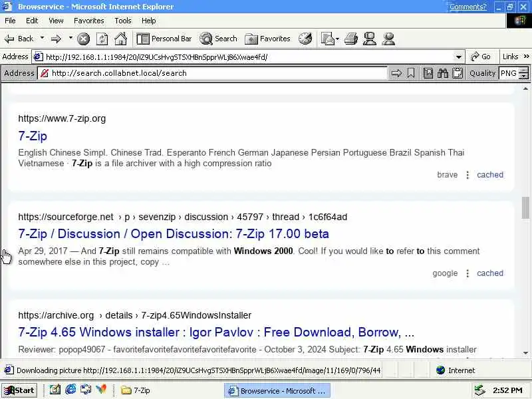Go to the Home page icon
The height and width of the screenshot is (399, 532).
(120, 39)
